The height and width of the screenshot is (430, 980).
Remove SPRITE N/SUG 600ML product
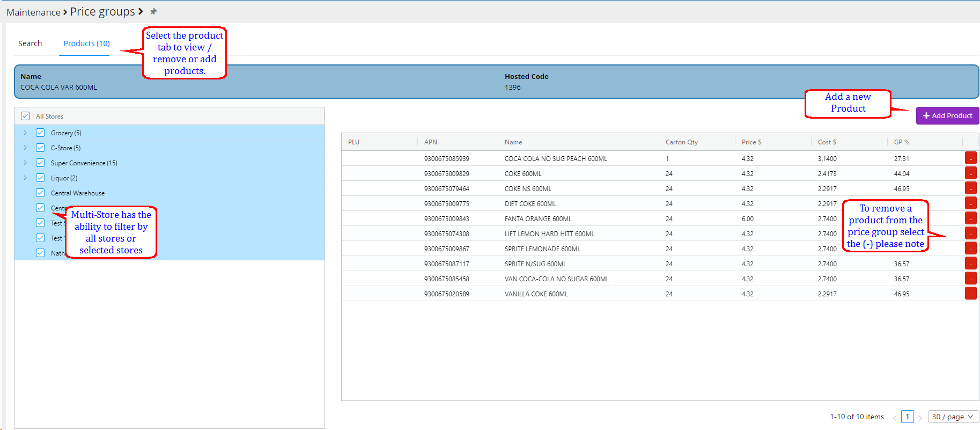[x=970, y=264]
